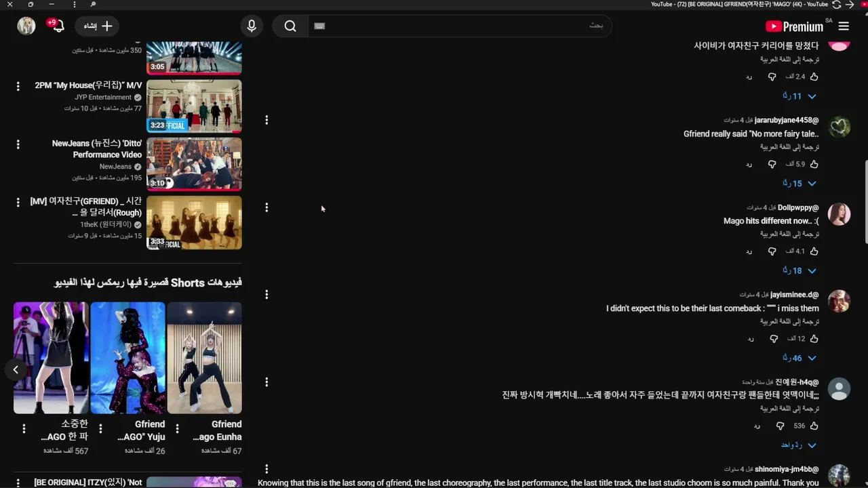Click the Create (إنشاء) button
This screenshot has width=868, height=488.
click(x=98, y=26)
